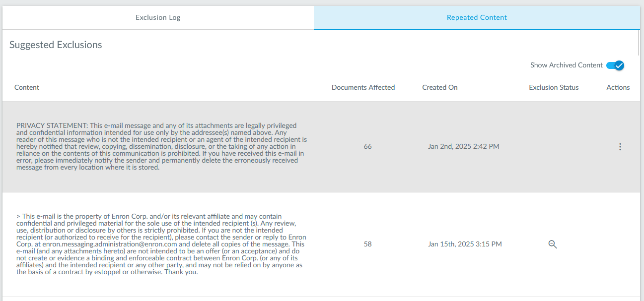Click the vertical scrollbar on the right edge
644x301 pixels.
point(639,42)
